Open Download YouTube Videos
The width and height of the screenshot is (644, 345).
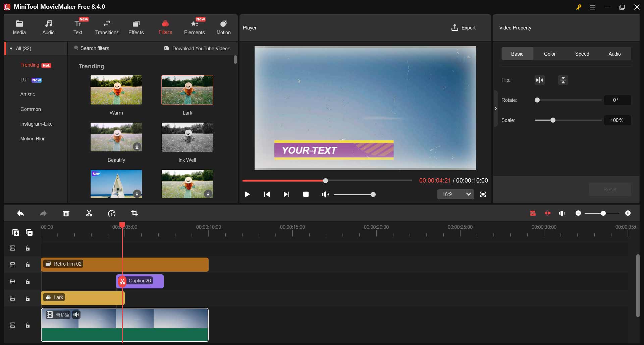(197, 48)
